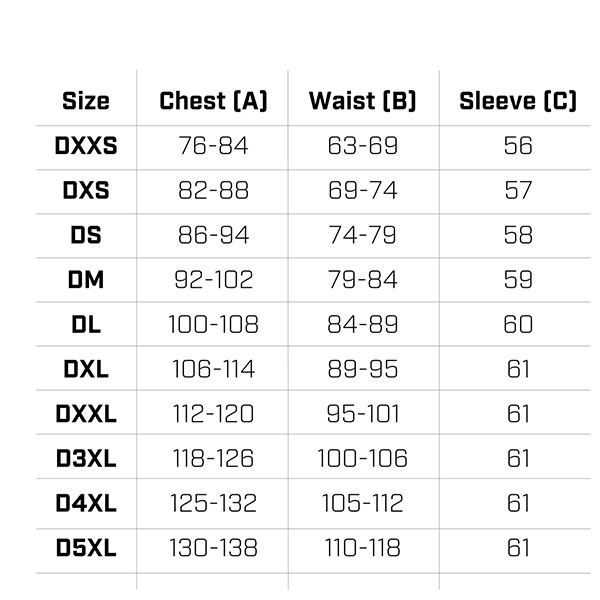Click the D5XL size label

[x=86, y=548]
